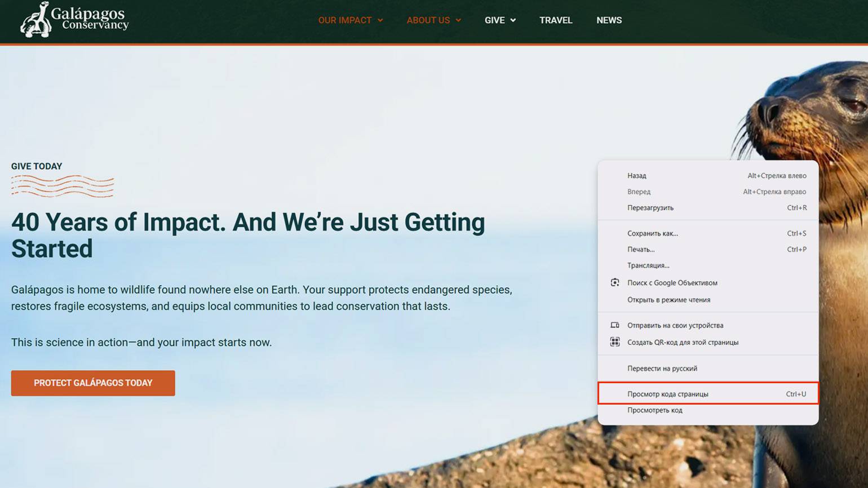The height and width of the screenshot is (488, 868).
Task: Select Сохранить как... menu entry
Action: [x=653, y=233]
